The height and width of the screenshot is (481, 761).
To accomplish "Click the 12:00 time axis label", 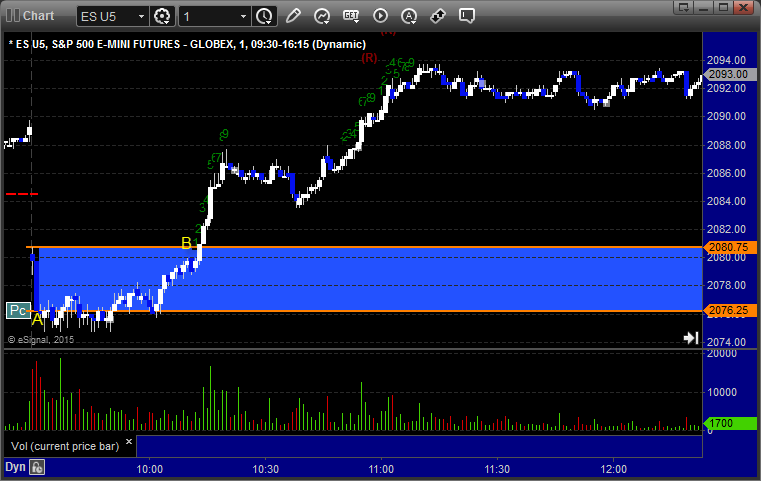I will [613, 469].
